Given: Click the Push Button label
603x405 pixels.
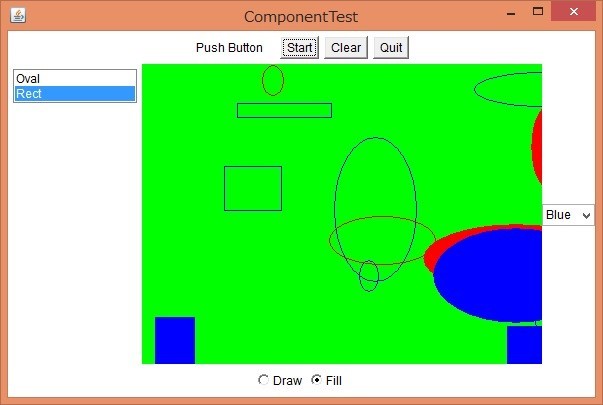Looking at the screenshot, I should pos(229,48).
